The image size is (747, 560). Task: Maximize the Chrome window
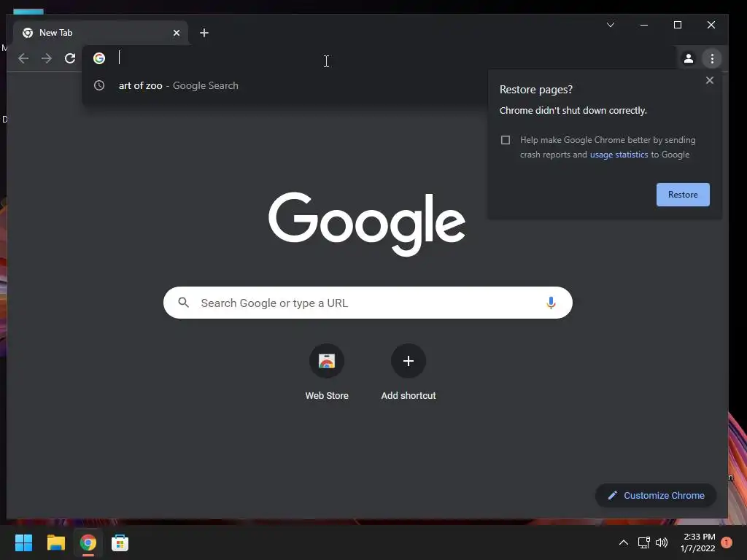click(678, 25)
